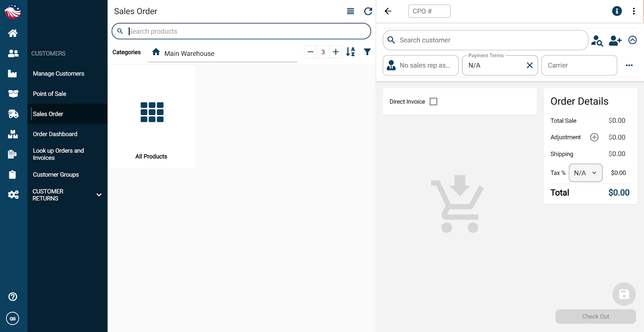
Task: Select the Customers people icon in the sidebar
Action: [13, 53]
